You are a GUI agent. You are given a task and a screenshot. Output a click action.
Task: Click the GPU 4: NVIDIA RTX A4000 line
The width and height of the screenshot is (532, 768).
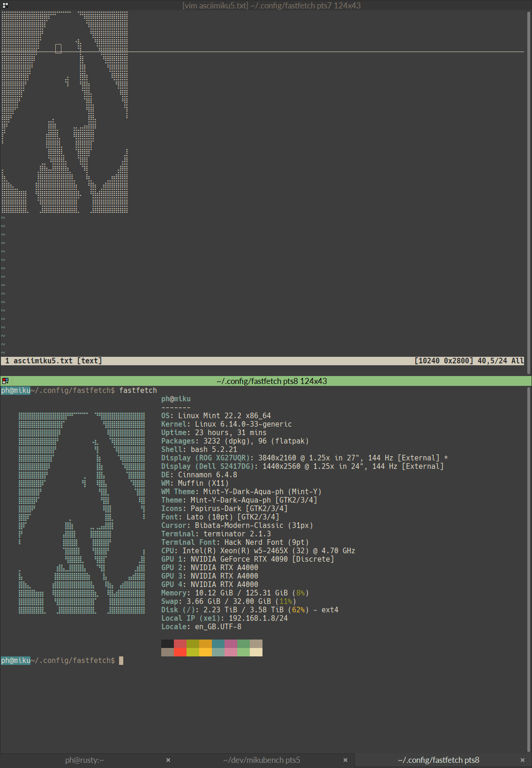(210, 585)
